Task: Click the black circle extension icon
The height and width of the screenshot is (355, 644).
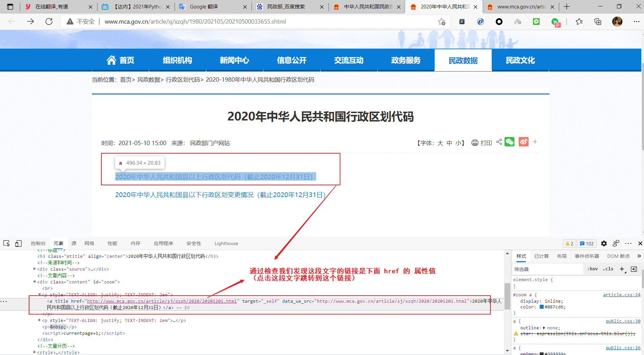Action: point(499,22)
